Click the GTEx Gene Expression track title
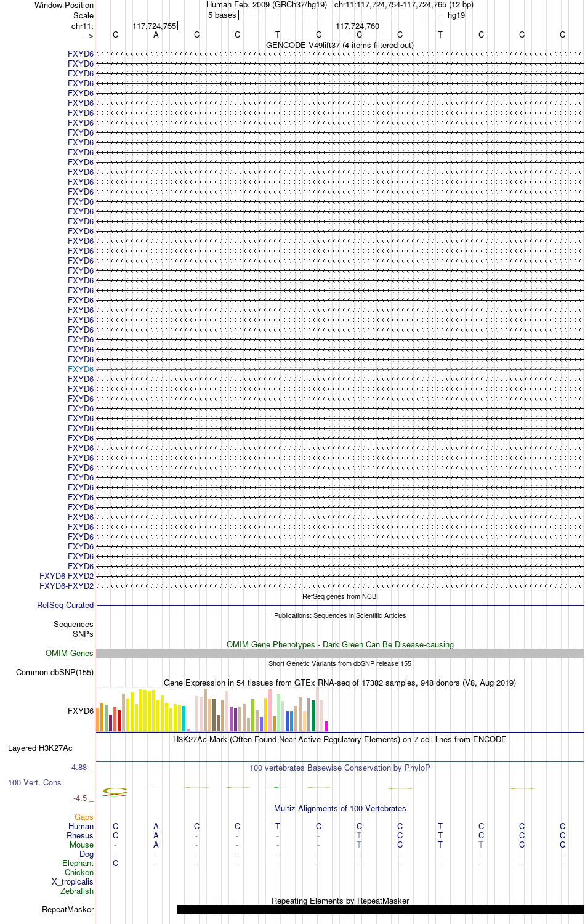 click(340, 683)
